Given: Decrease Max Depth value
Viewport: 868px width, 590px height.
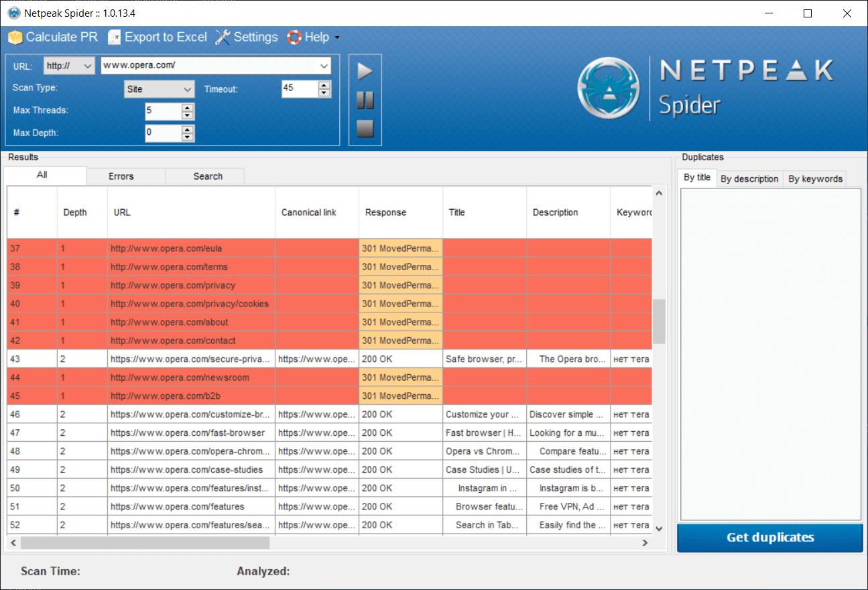Looking at the screenshot, I should click(x=188, y=137).
